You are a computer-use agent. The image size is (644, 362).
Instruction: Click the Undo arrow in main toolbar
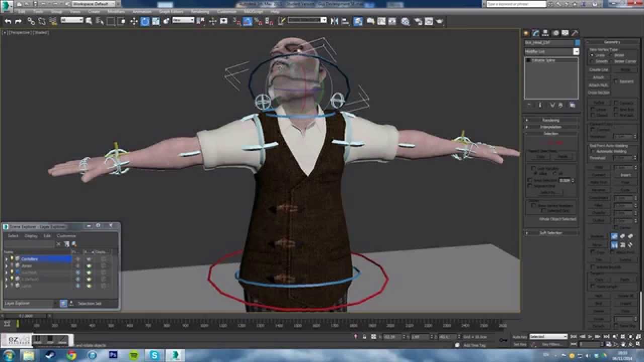(8, 21)
